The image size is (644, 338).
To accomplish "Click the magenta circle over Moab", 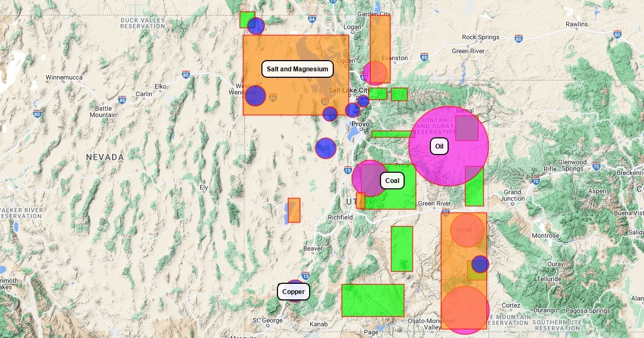I will [467, 230].
